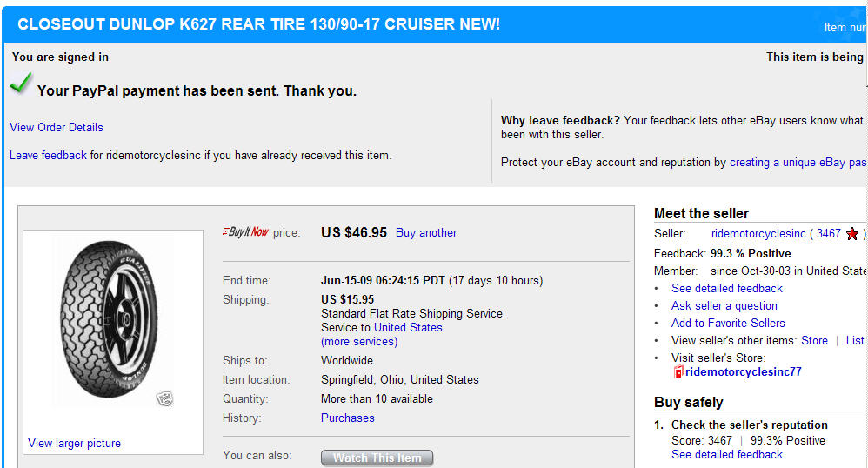868x468 pixels.
Task: Click the Buy It Now logo
Action: point(246,232)
